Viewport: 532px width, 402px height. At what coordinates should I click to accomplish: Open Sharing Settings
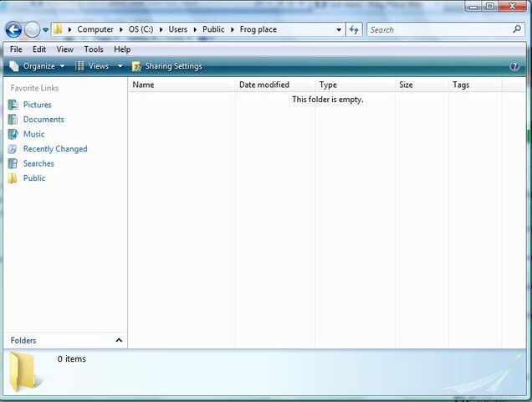[x=167, y=66]
